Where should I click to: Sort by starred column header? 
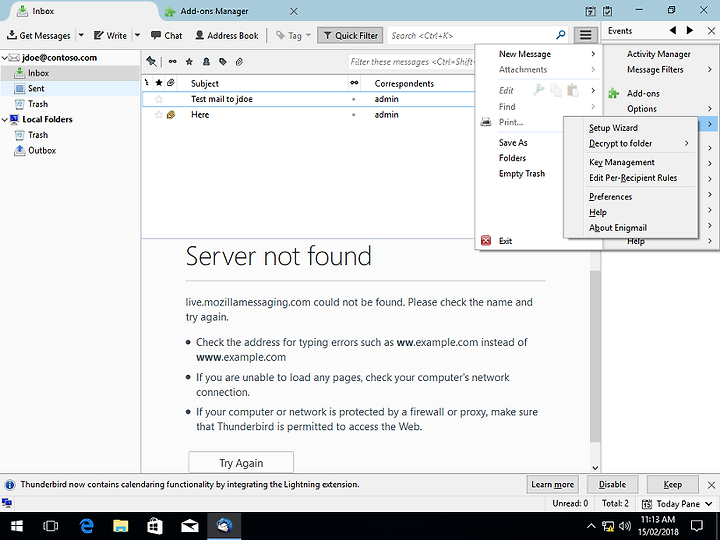pyautogui.click(x=159, y=83)
